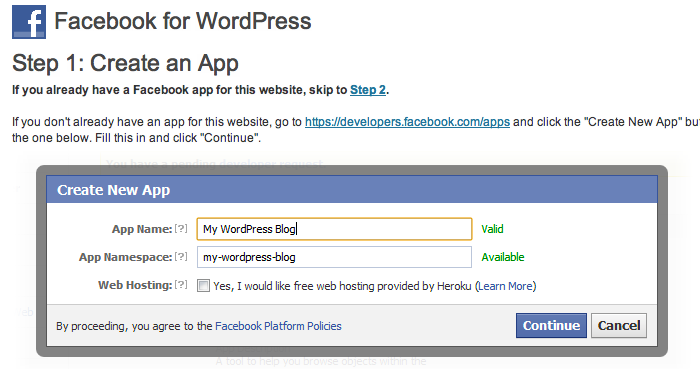Open the Step 2 link
This screenshot has width=700, height=369.
(368, 90)
